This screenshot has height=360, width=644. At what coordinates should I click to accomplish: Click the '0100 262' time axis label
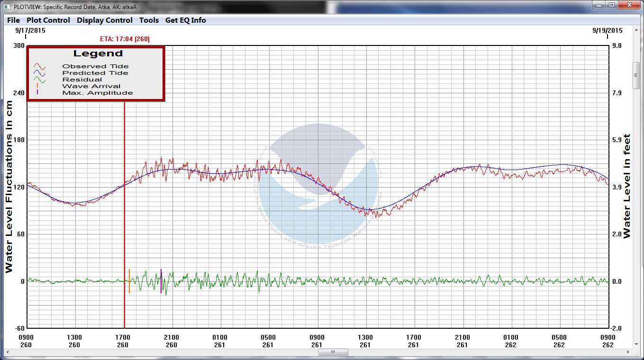511,341
